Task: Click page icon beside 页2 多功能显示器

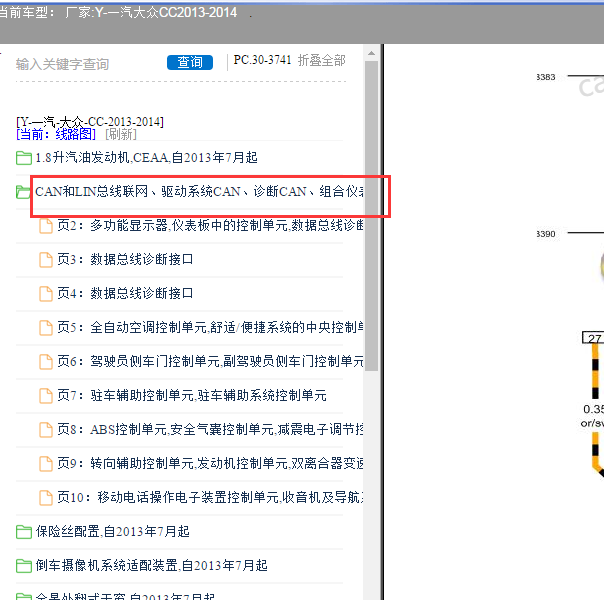Action: 46,226
